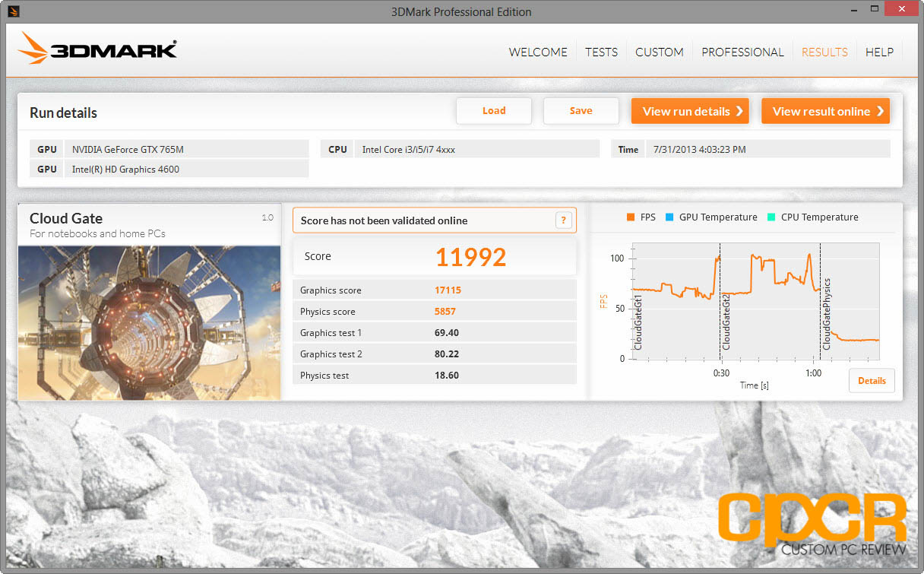Open the RESULTS tab
924x574 pixels.
click(824, 52)
